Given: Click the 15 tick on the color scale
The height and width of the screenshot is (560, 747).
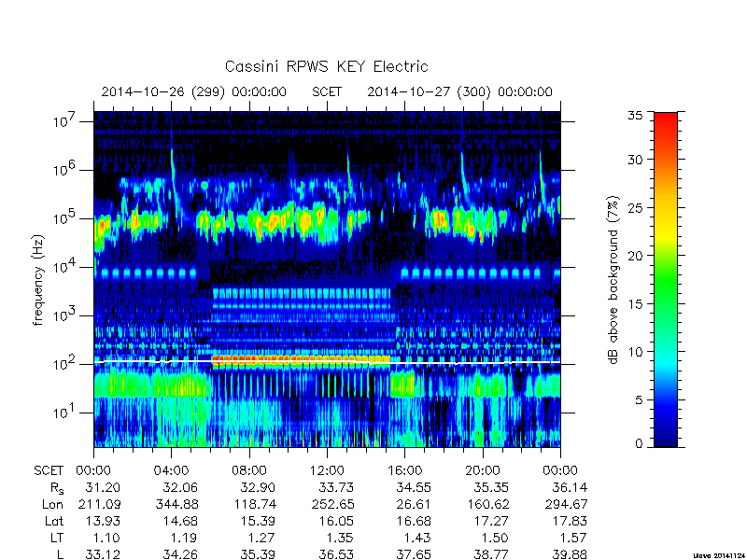Looking at the screenshot, I should [x=635, y=304].
